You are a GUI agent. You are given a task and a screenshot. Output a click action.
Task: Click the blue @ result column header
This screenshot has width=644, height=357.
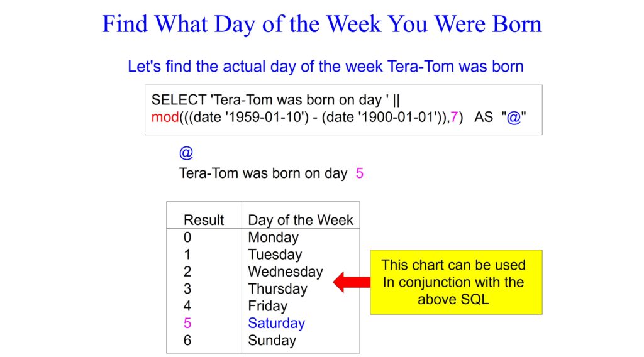[186, 153]
